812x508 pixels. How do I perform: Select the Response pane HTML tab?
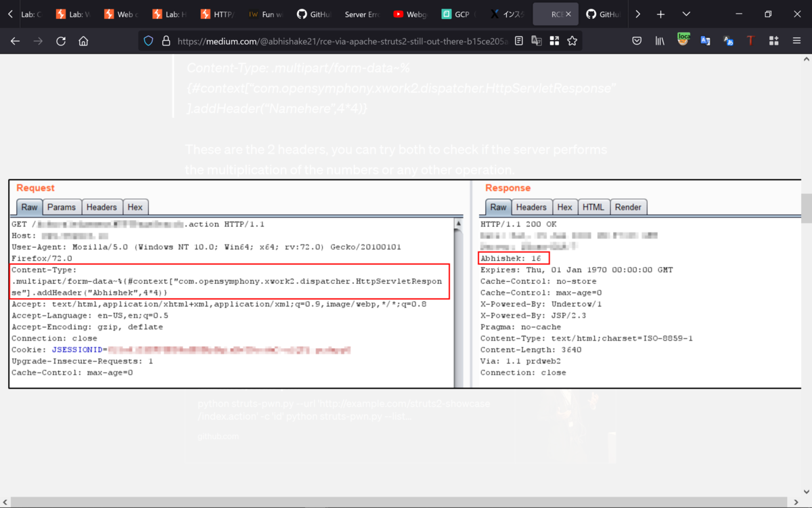(x=593, y=207)
